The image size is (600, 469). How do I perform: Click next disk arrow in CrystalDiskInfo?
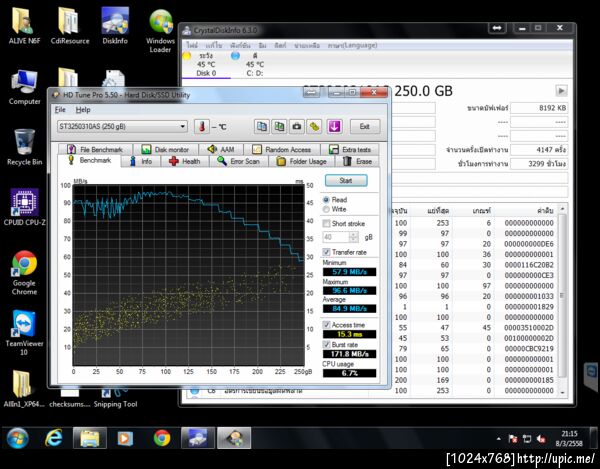pos(561,91)
